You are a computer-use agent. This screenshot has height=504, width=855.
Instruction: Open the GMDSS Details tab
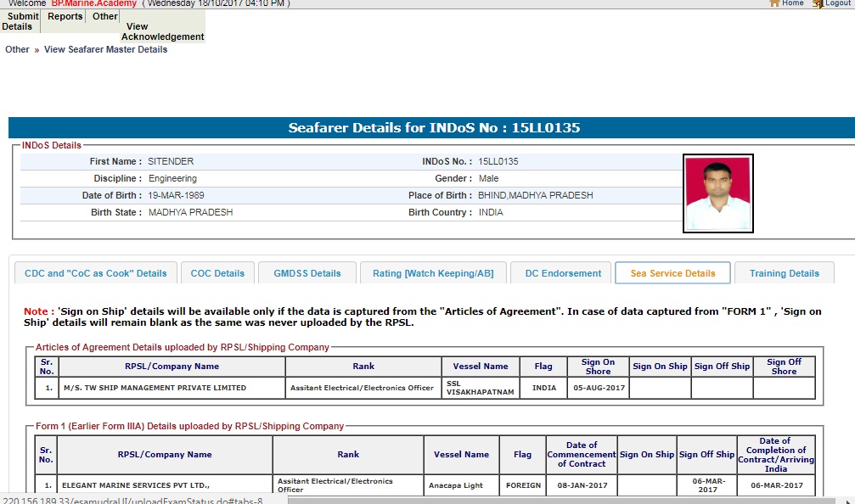[x=307, y=273]
